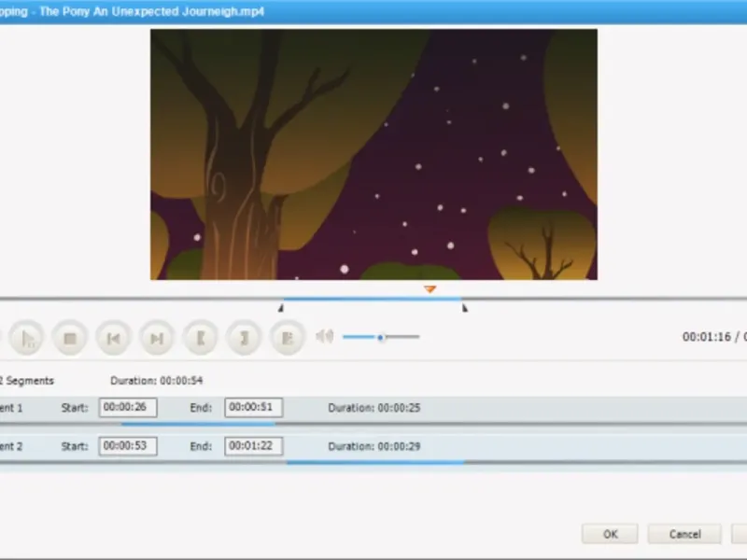Select Duration: 00:00:29 text in Segment 2
The width and height of the screenshot is (747, 560).
tap(374, 446)
